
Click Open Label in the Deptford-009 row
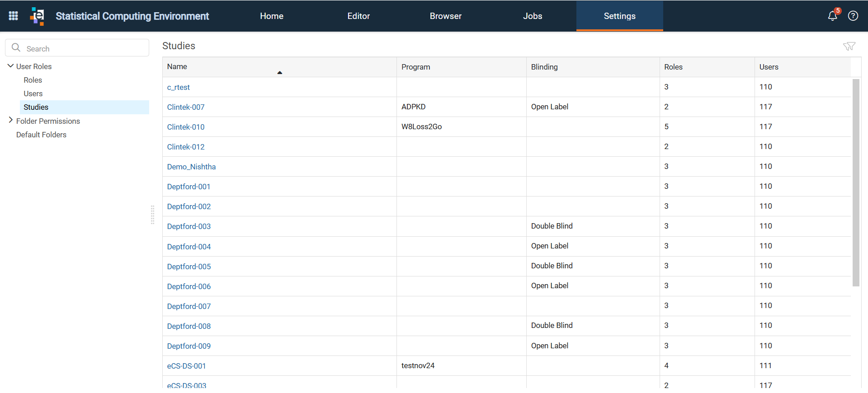click(x=550, y=346)
